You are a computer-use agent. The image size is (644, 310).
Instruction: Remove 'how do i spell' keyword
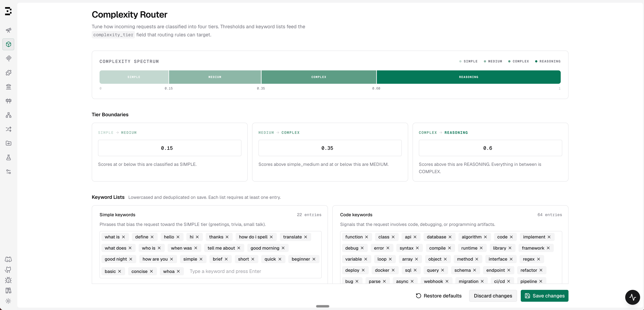pyautogui.click(x=271, y=237)
